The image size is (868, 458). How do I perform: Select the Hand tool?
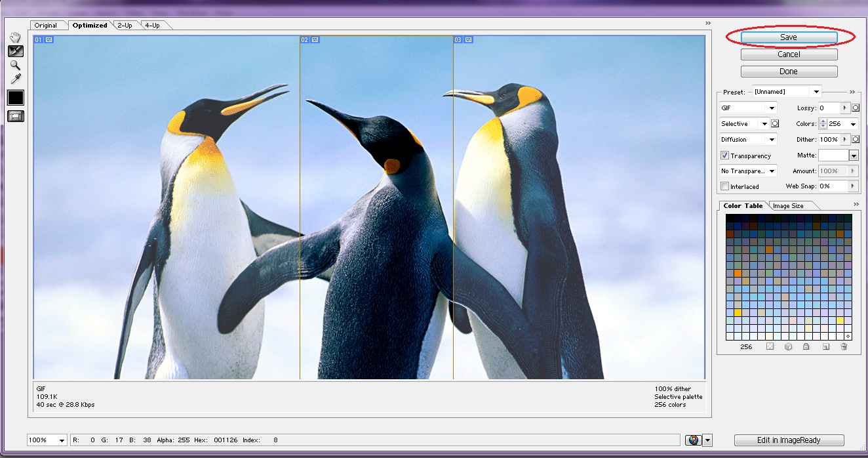click(x=14, y=37)
